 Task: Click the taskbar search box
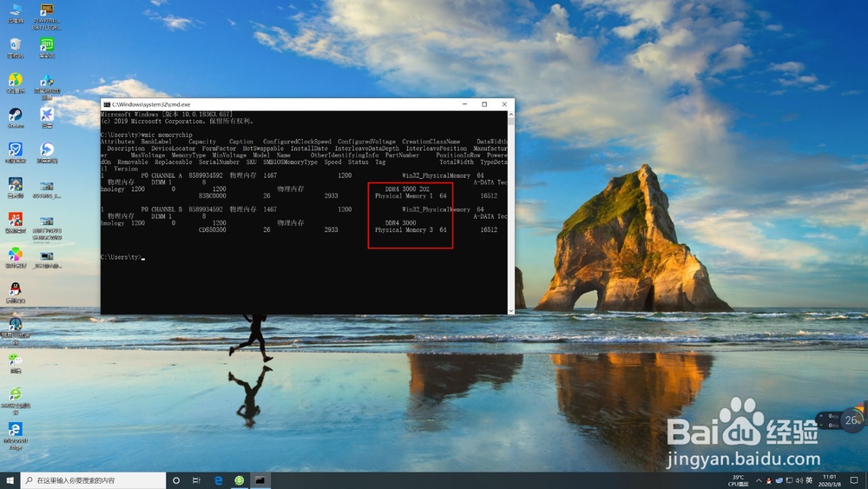pyautogui.click(x=93, y=480)
